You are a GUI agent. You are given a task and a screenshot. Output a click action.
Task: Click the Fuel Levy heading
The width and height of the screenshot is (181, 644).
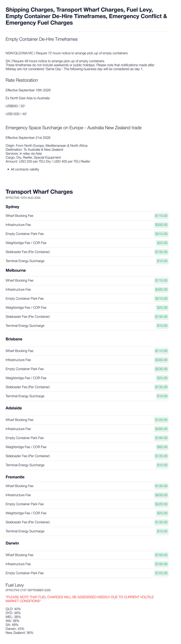tap(15, 585)
